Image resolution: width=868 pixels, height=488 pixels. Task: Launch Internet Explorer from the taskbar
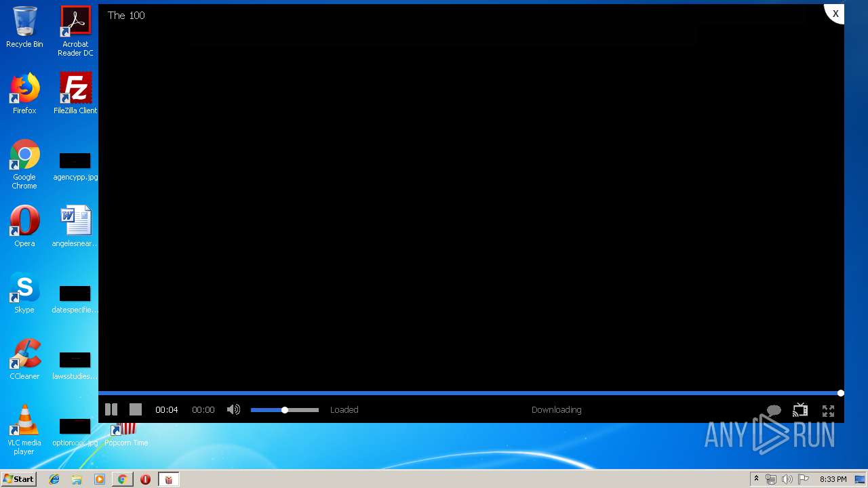54,479
